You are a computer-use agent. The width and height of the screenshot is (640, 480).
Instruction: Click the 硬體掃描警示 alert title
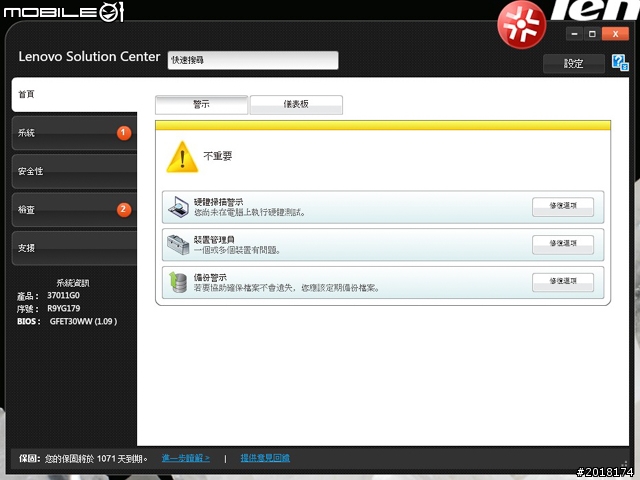tap(218, 202)
